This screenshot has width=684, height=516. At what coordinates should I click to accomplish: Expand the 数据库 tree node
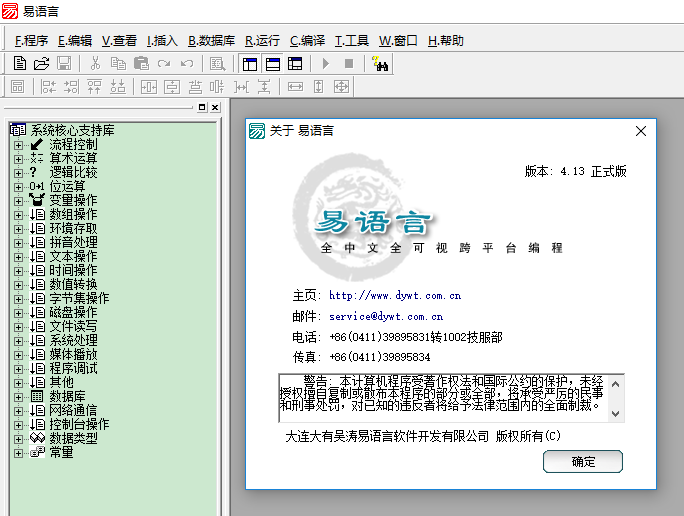[18, 396]
